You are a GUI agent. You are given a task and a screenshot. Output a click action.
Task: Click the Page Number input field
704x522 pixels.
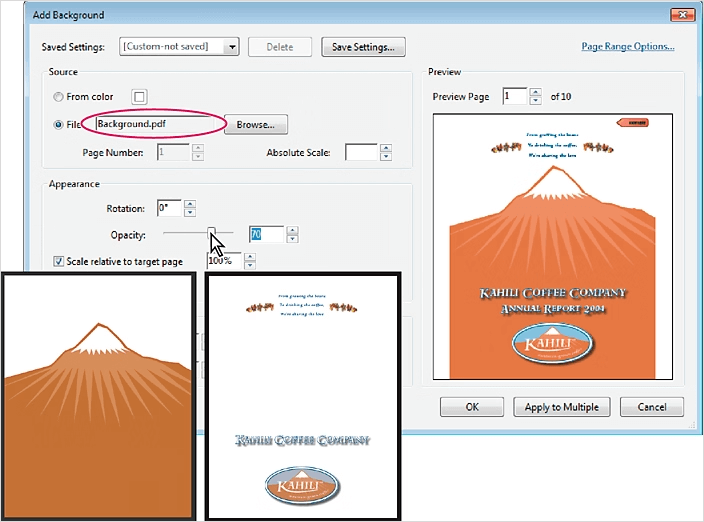173,152
